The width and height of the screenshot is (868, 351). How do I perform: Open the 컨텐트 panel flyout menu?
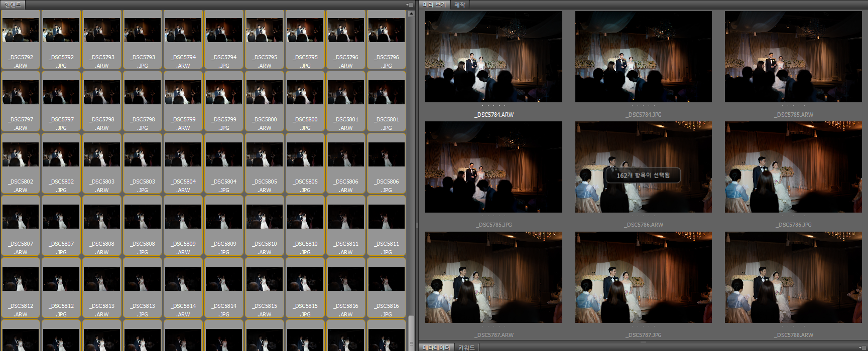pyautogui.click(x=410, y=5)
